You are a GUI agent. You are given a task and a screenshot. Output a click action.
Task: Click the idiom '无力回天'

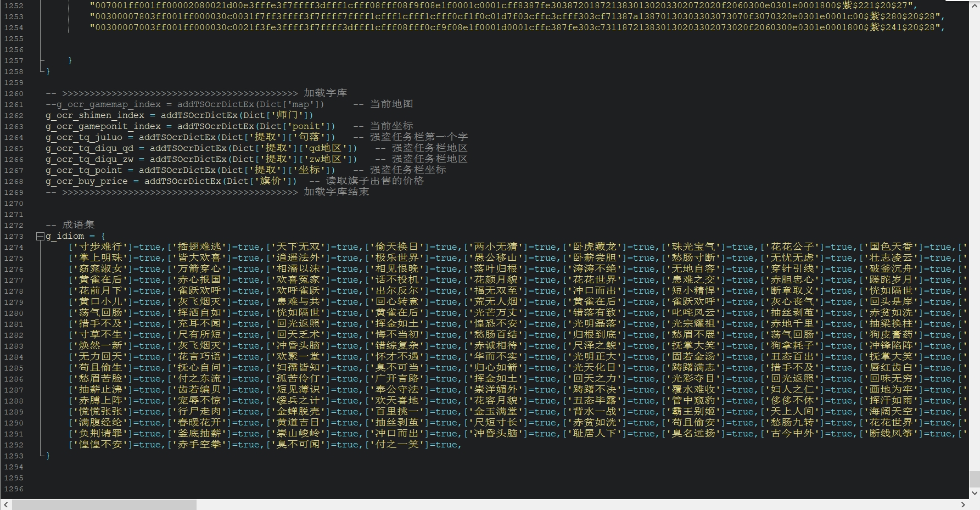coord(100,357)
